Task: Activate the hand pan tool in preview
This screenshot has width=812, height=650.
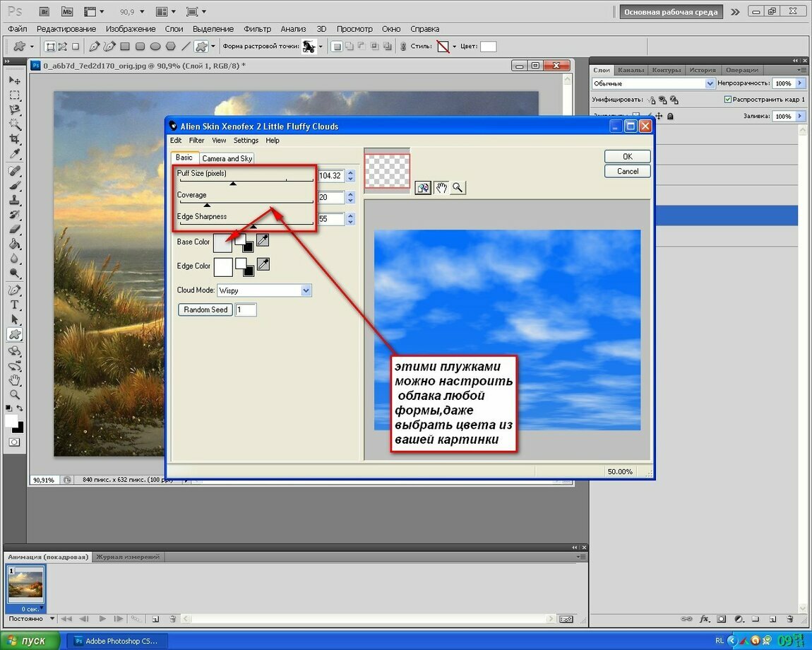Action: [x=441, y=188]
